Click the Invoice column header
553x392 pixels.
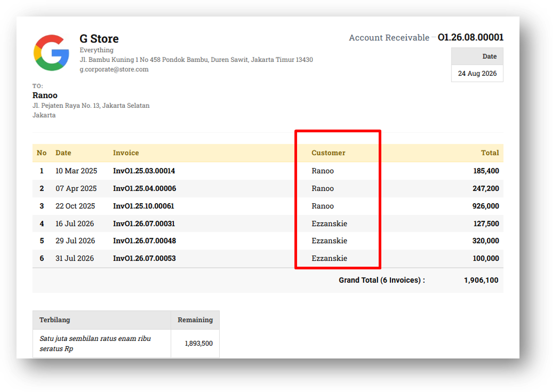[x=126, y=153]
